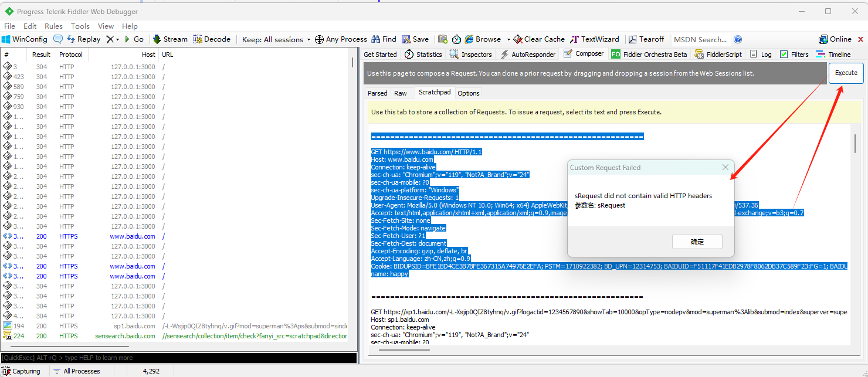Click the comment speech bubble icon
Screen dimensions: 868x377
[x=58, y=39]
